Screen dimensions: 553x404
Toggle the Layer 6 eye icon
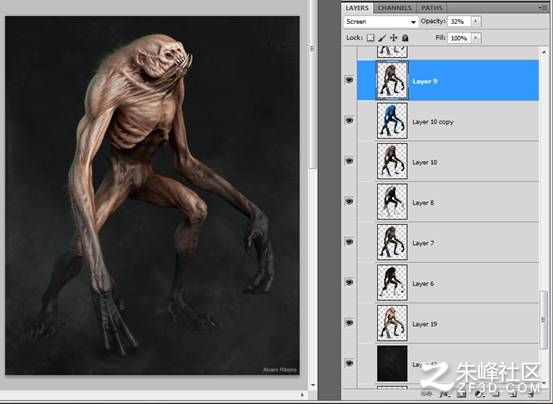tap(349, 283)
